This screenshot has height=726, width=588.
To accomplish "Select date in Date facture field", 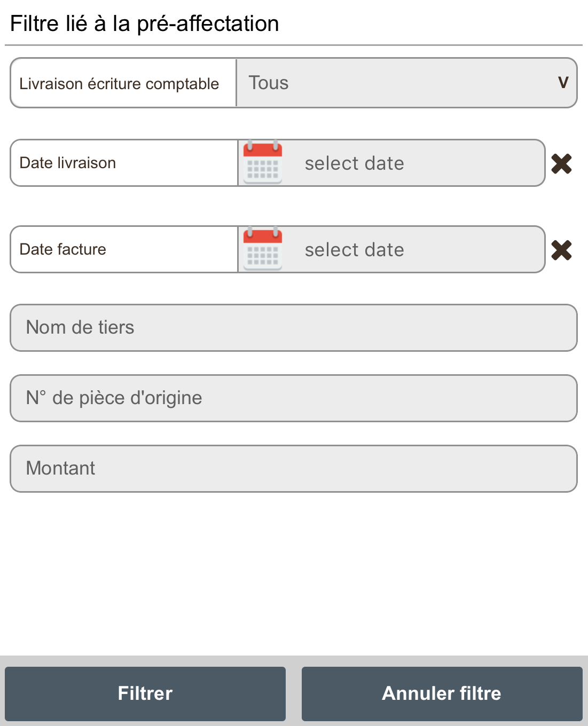I will tap(391, 249).
